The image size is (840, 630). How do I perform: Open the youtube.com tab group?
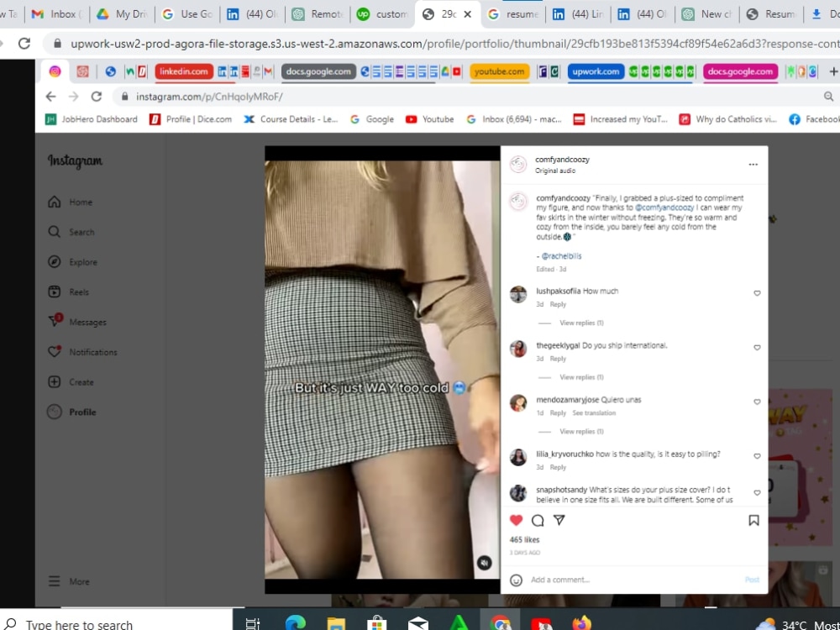(x=499, y=71)
